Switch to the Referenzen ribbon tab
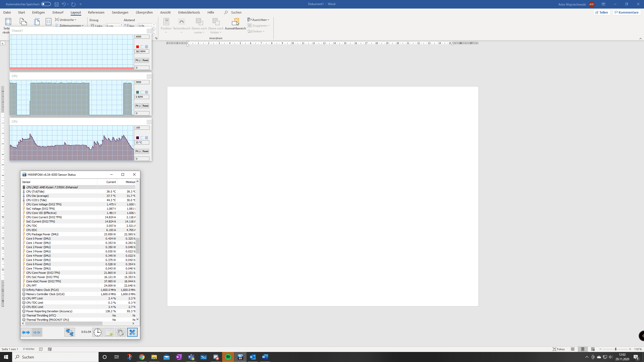The image size is (644, 362). pyautogui.click(x=96, y=12)
